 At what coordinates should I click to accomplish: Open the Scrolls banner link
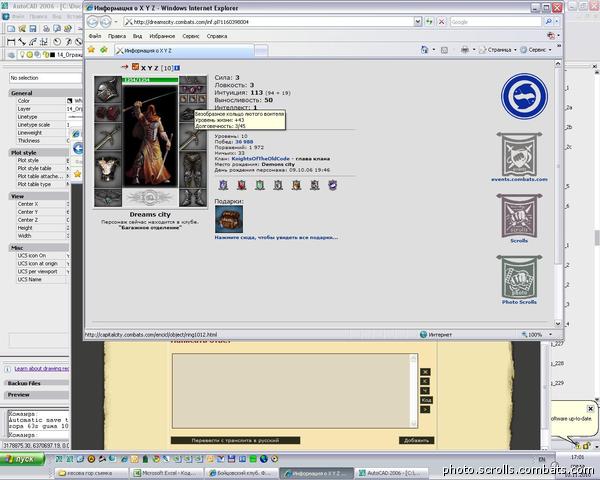pyautogui.click(x=519, y=219)
